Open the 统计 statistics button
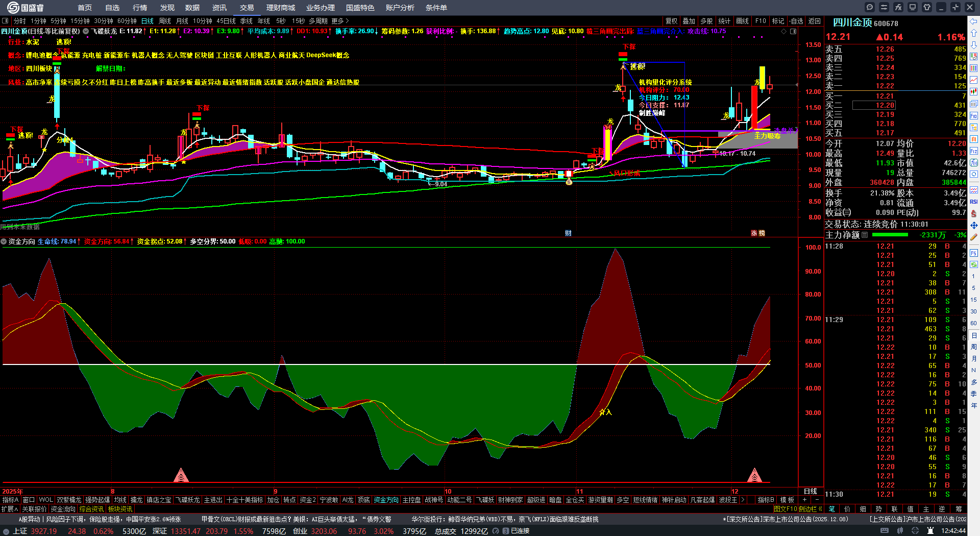980x536 pixels. pyautogui.click(x=724, y=21)
